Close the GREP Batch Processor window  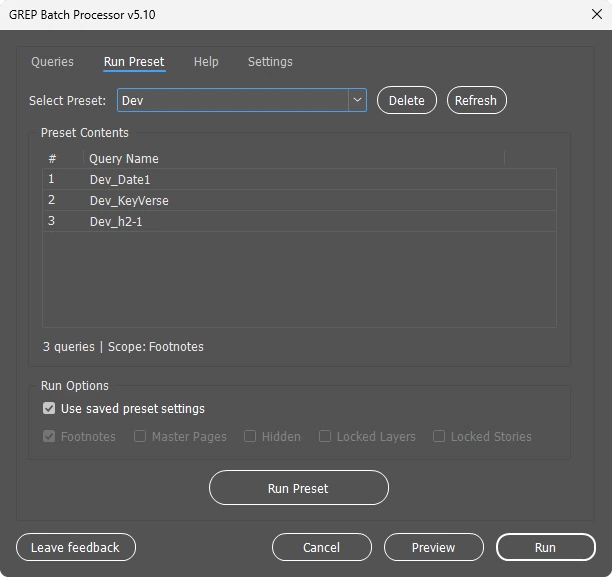coord(597,14)
